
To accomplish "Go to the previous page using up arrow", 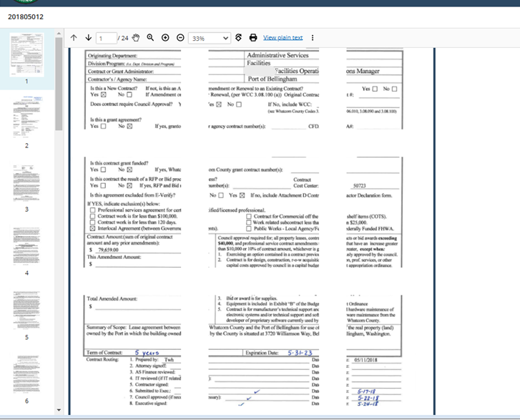I will click(x=74, y=37).
